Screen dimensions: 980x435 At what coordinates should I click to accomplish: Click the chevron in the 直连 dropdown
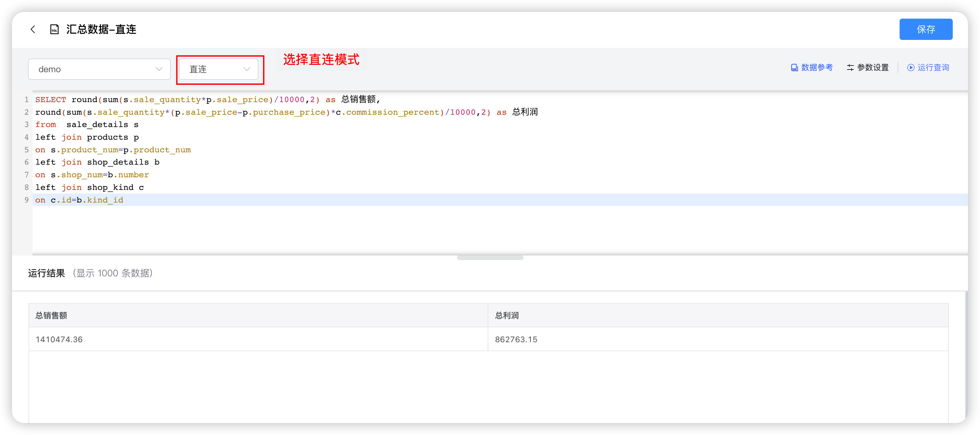pos(246,69)
